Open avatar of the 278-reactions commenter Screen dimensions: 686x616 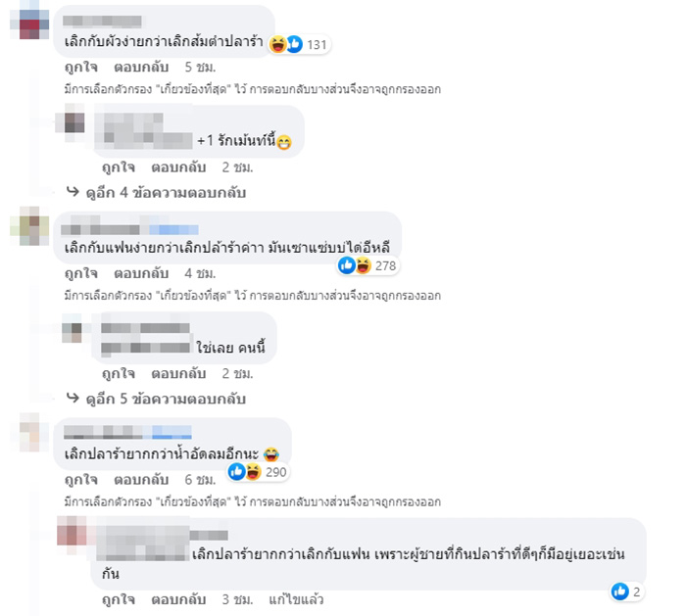pos(29,226)
